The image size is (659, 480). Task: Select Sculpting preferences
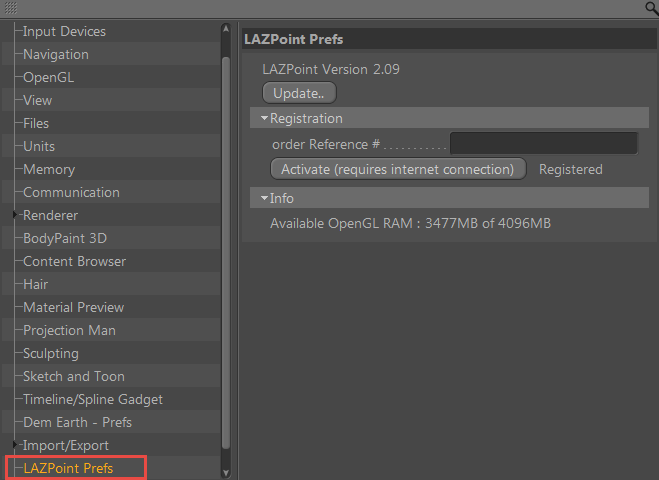point(51,353)
